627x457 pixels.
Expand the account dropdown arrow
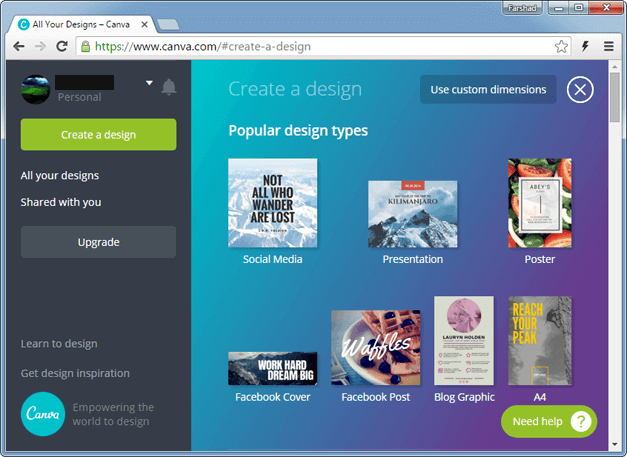coord(149,83)
